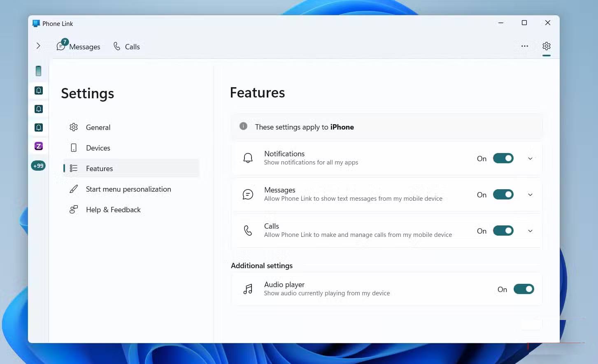Disable the Messages toggle switch
Image resolution: width=598 pixels, height=364 pixels.
[x=503, y=195]
